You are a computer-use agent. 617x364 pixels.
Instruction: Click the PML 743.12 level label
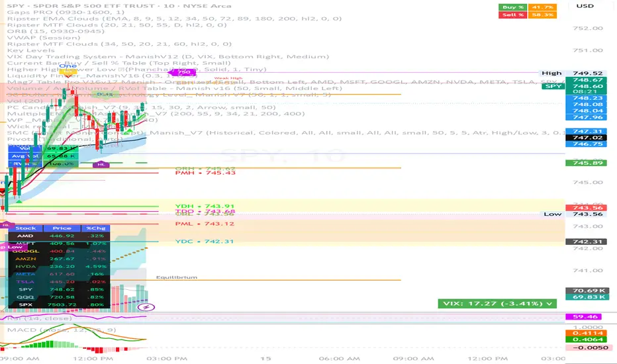pyautogui.click(x=205, y=224)
